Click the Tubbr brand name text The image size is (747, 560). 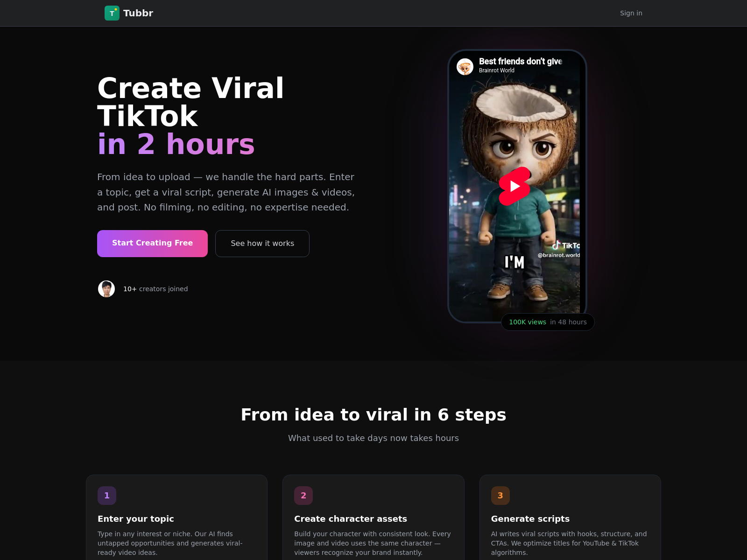click(x=138, y=13)
